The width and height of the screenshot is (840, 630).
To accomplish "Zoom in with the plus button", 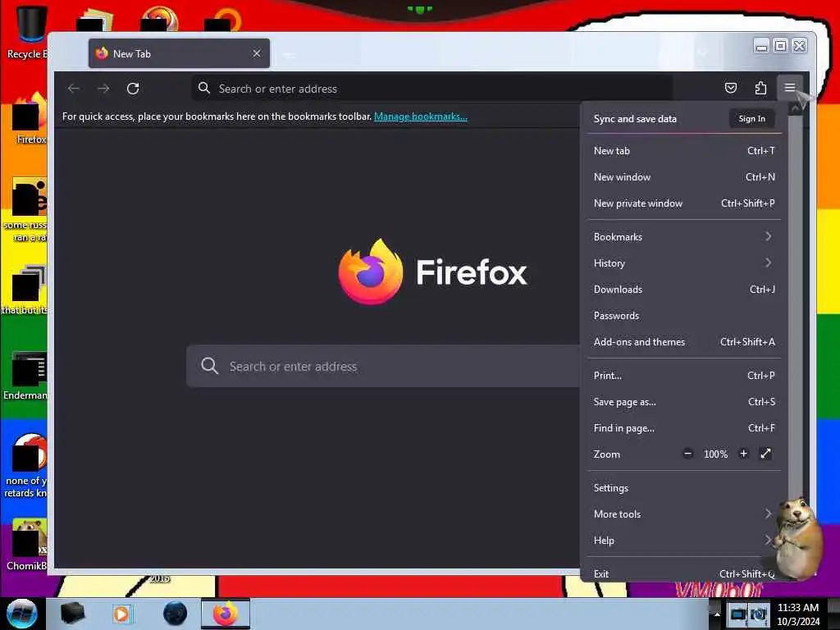I will pyautogui.click(x=743, y=454).
